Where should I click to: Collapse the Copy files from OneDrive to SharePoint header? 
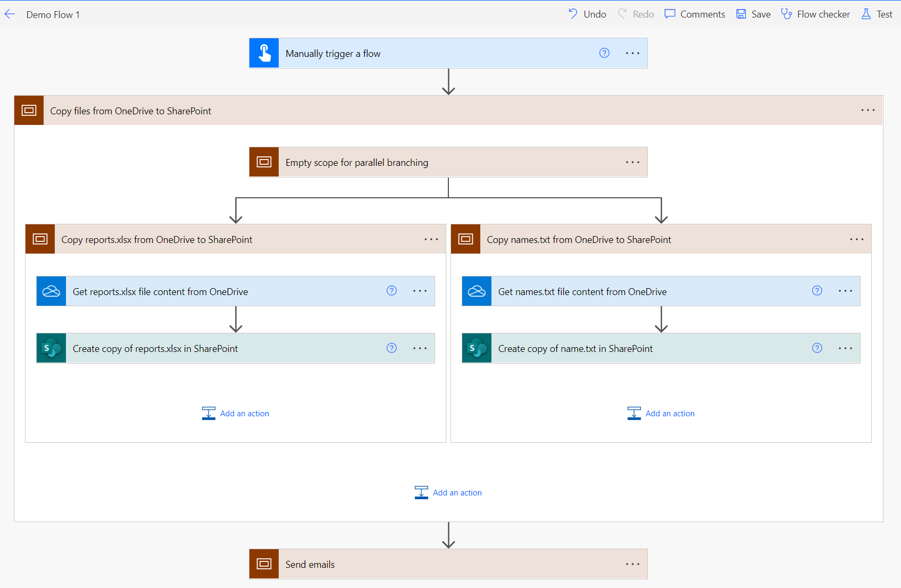(x=448, y=111)
